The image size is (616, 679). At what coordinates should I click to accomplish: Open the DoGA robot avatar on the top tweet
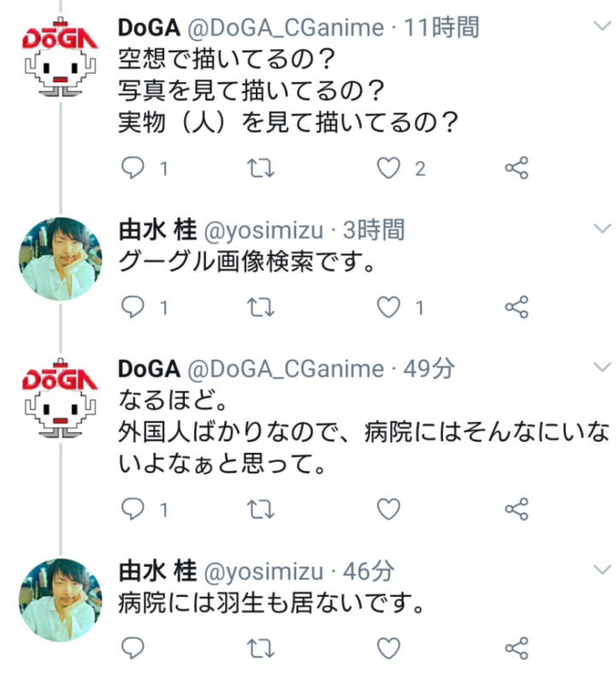click(60, 58)
